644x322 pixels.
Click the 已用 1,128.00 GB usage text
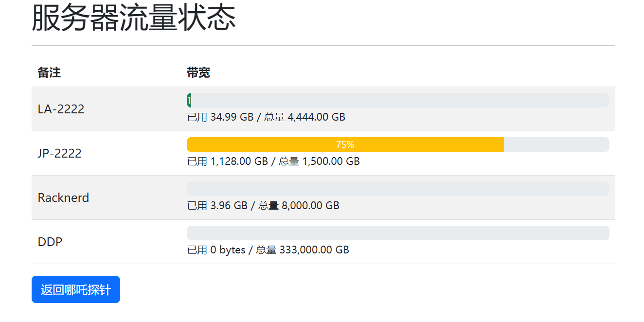[228, 161]
